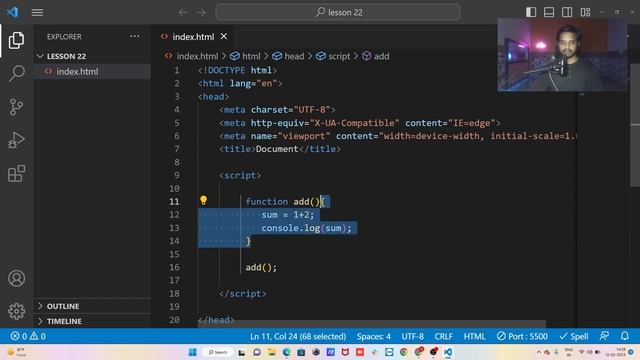
Task: Click the Ln 11, Col 24 status item
Action: pos(298,336)
